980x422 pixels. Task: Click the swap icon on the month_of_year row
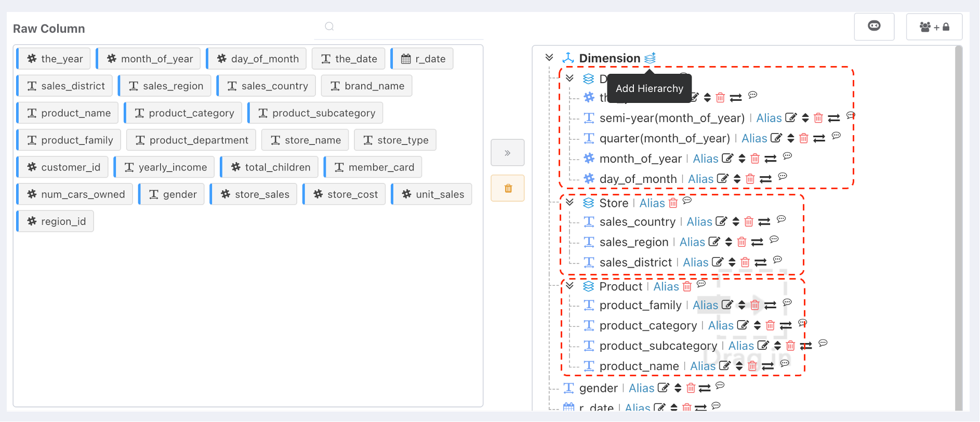tap(771, 159)
